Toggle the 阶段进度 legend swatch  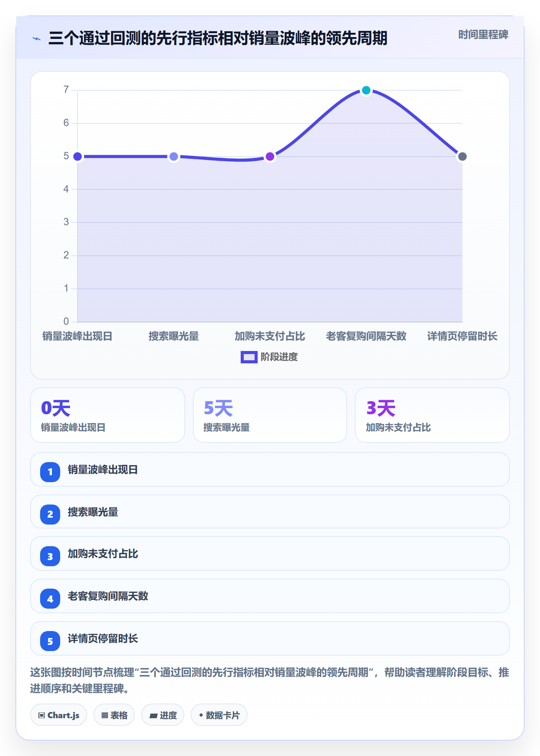click(249, 357)
